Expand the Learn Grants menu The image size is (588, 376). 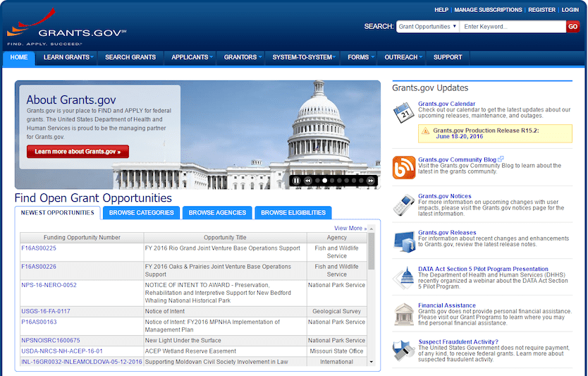pos(69,57)
